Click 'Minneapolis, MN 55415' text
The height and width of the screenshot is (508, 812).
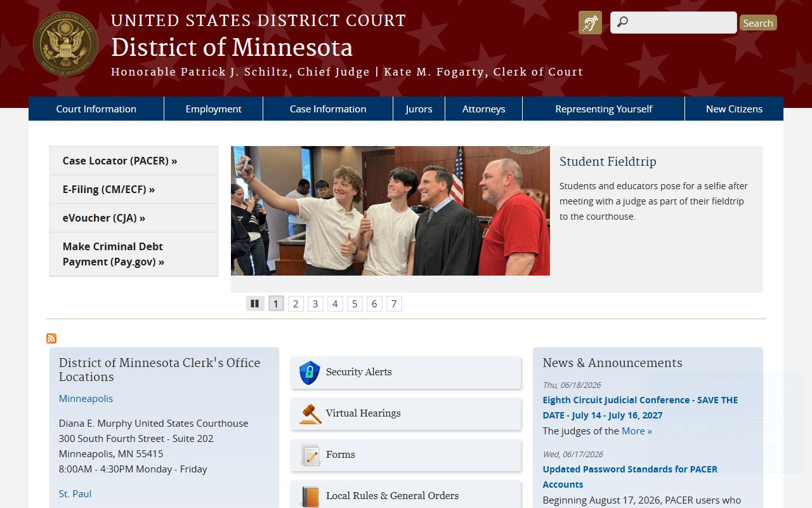[111, 453]
